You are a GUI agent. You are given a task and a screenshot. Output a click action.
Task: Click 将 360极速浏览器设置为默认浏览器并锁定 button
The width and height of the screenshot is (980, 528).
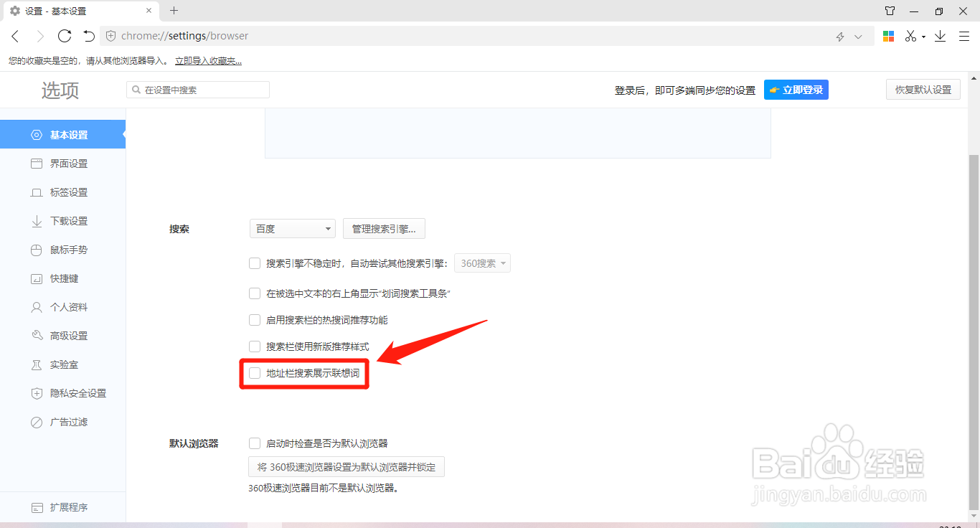coord(347,467)
